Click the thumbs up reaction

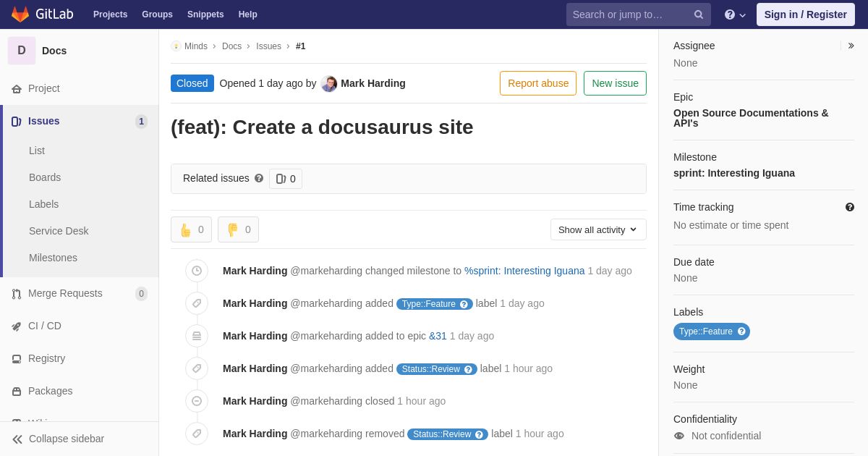pos(191,230)
